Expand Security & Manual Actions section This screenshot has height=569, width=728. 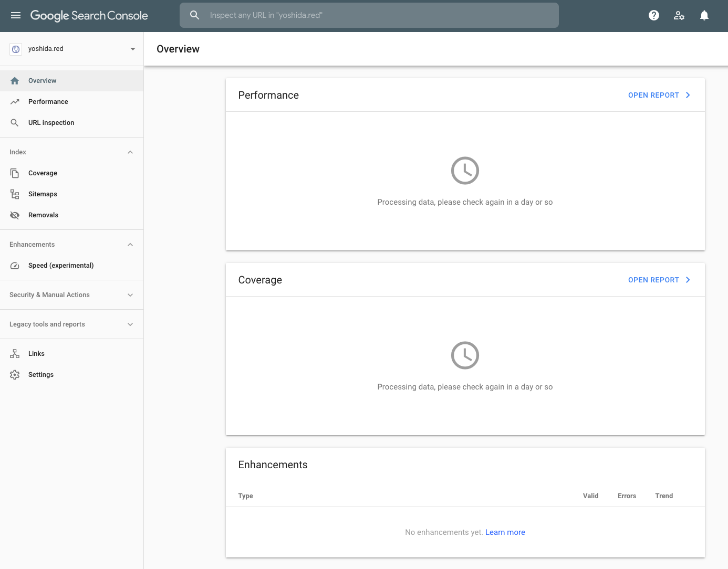130,295
